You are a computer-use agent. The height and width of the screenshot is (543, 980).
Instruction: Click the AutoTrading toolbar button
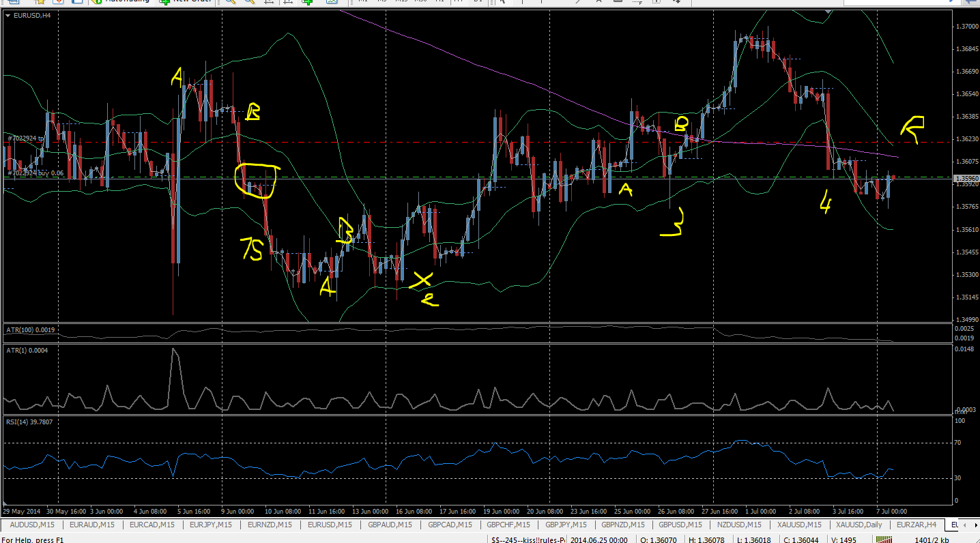click(121, 2)
